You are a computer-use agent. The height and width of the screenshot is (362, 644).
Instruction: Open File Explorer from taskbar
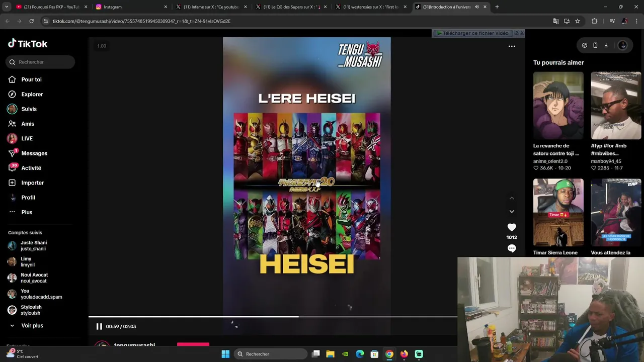click(330, 354)
